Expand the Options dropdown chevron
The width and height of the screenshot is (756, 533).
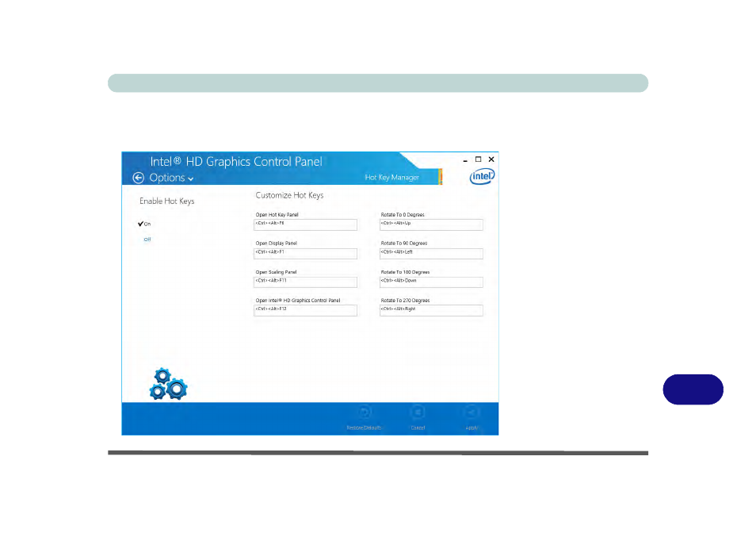tap(191, 179)
